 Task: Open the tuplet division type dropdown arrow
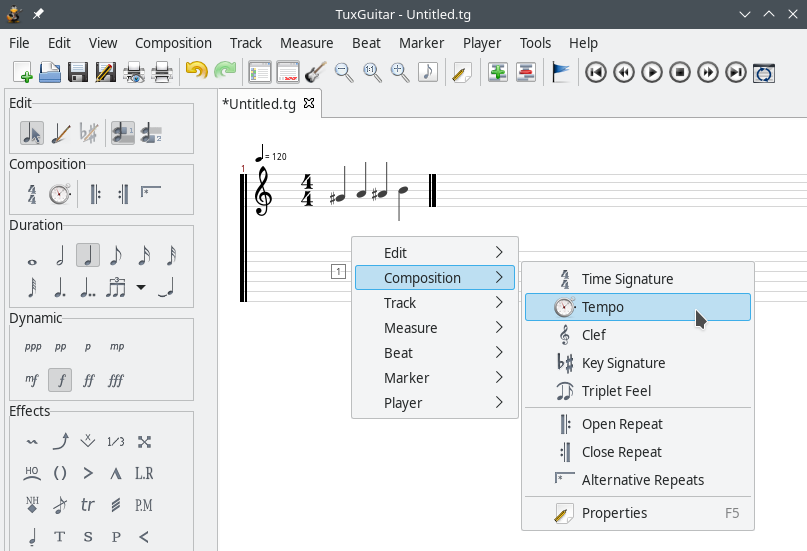[x=141, y=288]
